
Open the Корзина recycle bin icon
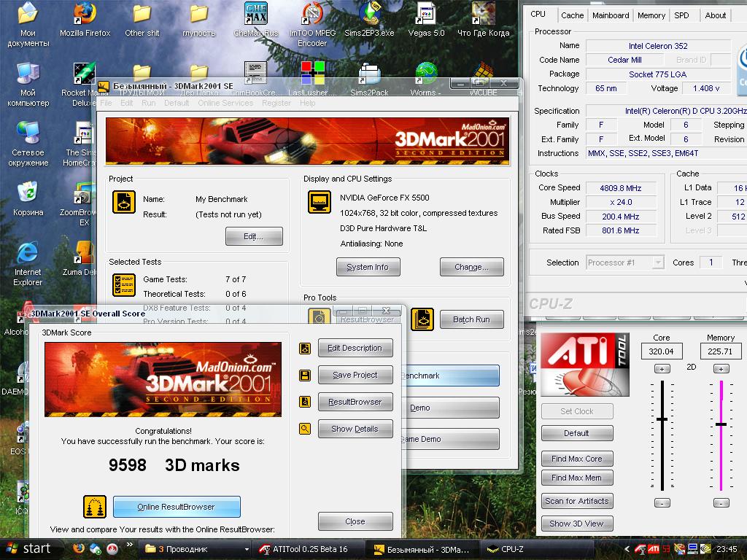pos(28,199)
